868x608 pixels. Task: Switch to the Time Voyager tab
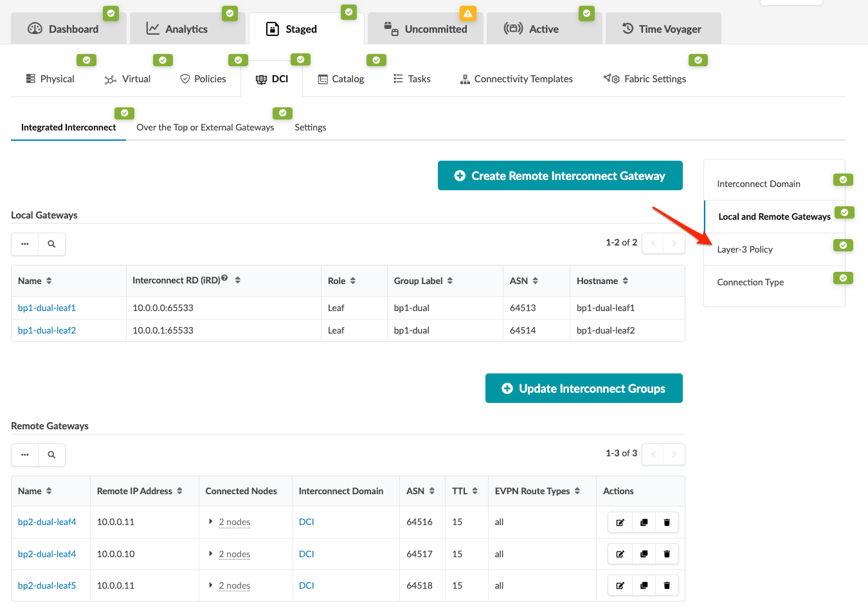point(662,29)
